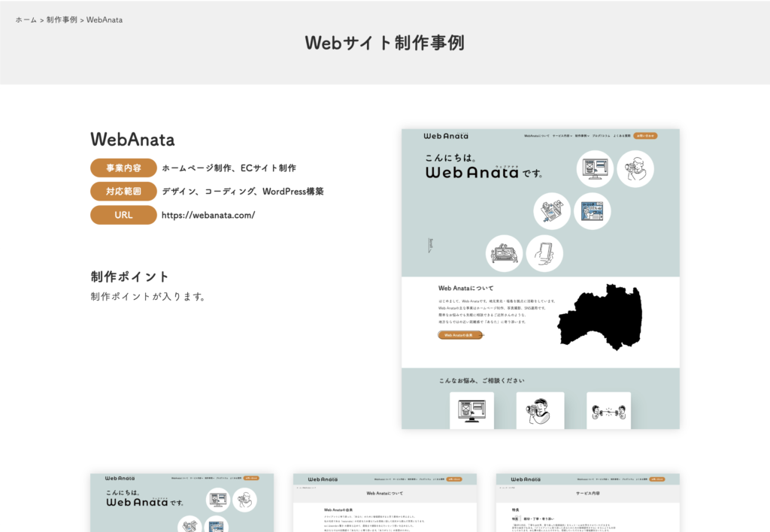Click Web Anata logo in large preview
The image size is (770, 532).
tap(446, 136)
